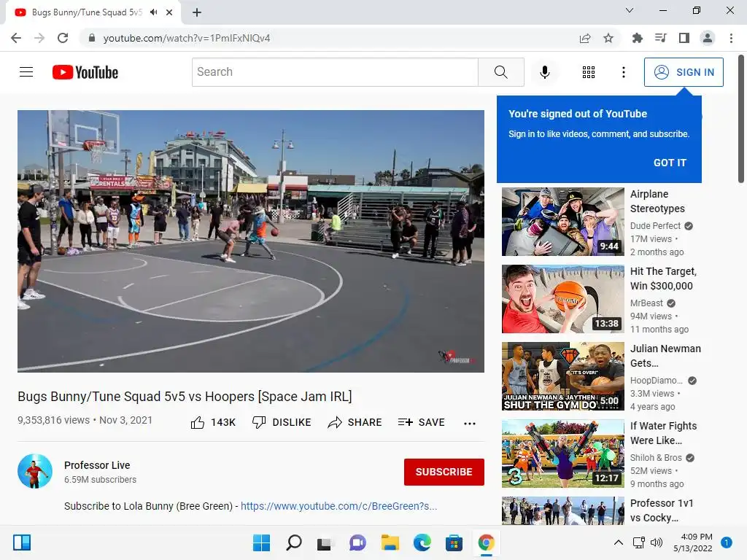Viewport: 747px width, 560px height.
Task: Open YouTube settings three-dot menu
Action: [623, 72]
